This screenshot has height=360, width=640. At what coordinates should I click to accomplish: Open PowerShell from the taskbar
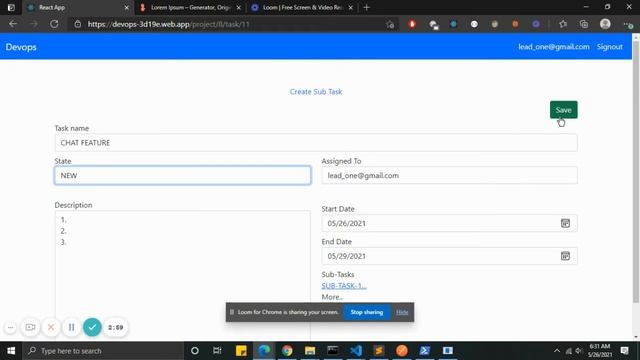tap(424, 351)
